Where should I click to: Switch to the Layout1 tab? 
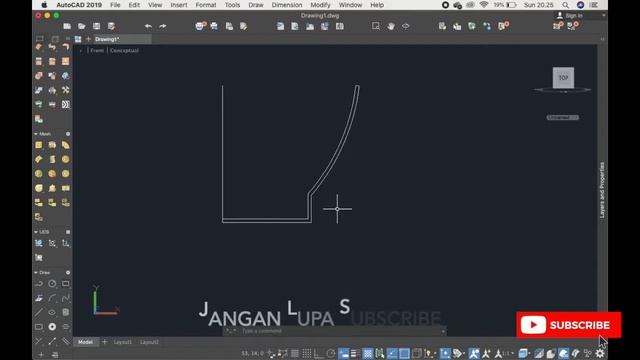pyautogui.click(x=122, y=342)
